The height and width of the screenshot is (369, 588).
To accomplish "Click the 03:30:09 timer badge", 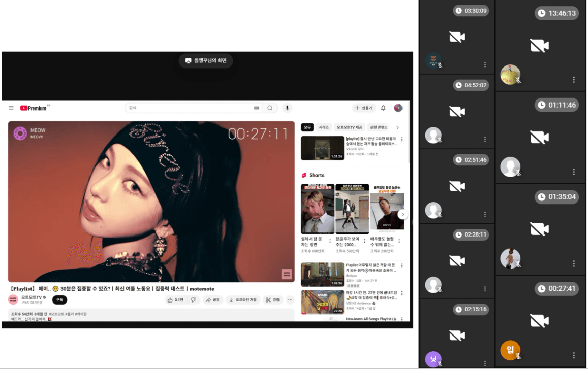I will point(471,11).
